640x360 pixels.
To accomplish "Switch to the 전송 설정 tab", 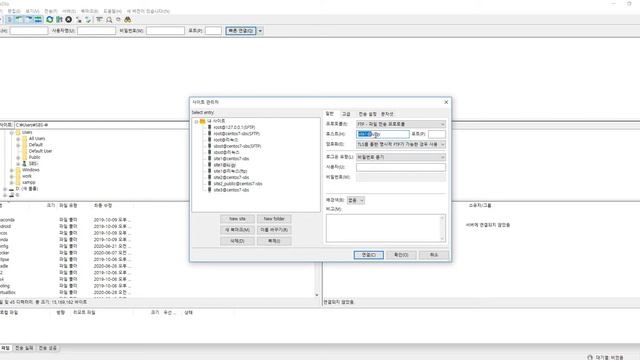I will pos(367,114).
